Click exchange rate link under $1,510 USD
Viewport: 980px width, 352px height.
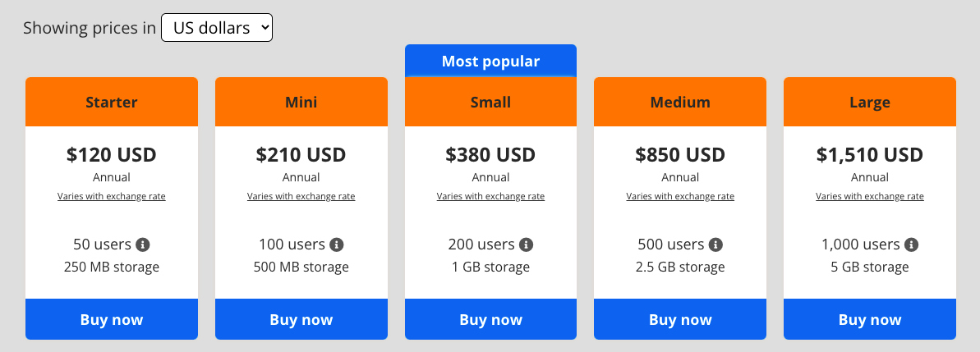click(x=870, y=196)
